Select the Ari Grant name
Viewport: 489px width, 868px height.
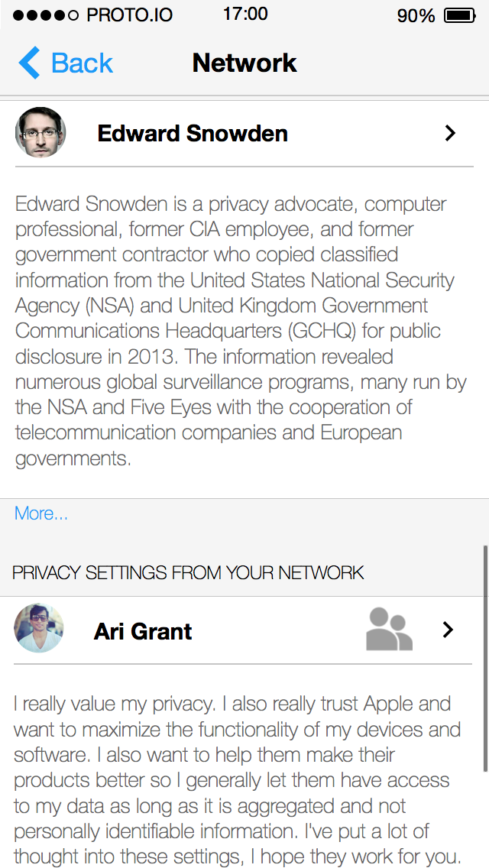click(143, 631)
